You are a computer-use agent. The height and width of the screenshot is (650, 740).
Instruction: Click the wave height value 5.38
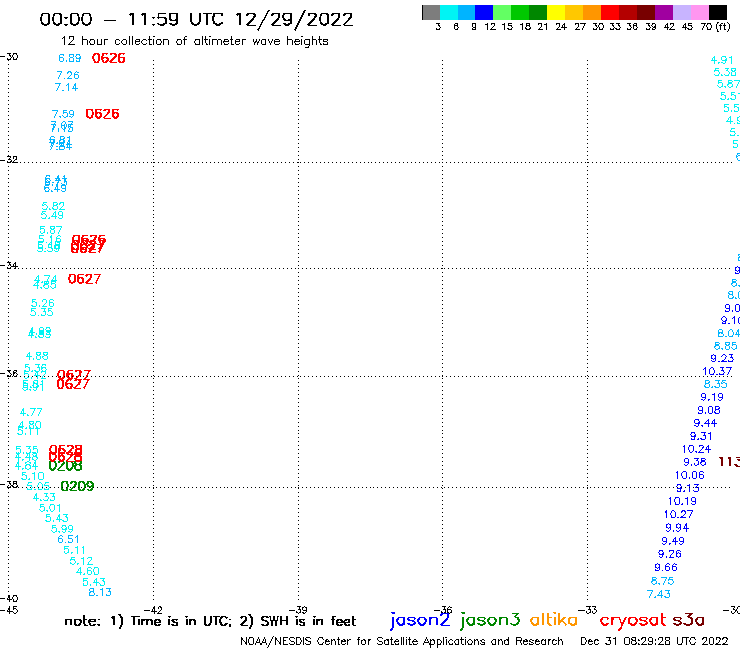pyautogui.click(x=725, y=72)
